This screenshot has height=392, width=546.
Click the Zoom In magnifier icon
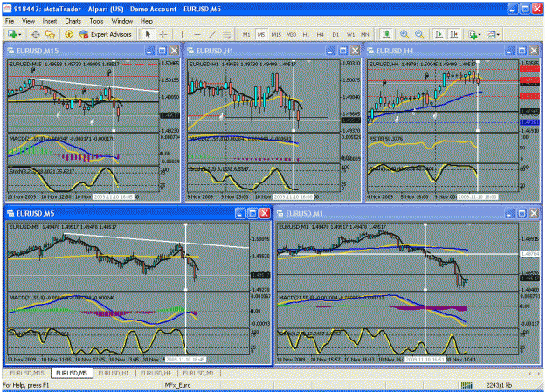click(404, 34)
